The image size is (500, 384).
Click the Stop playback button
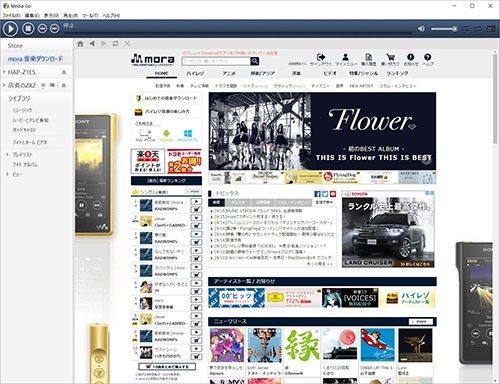pyautogui.click(x=28, y=29)
